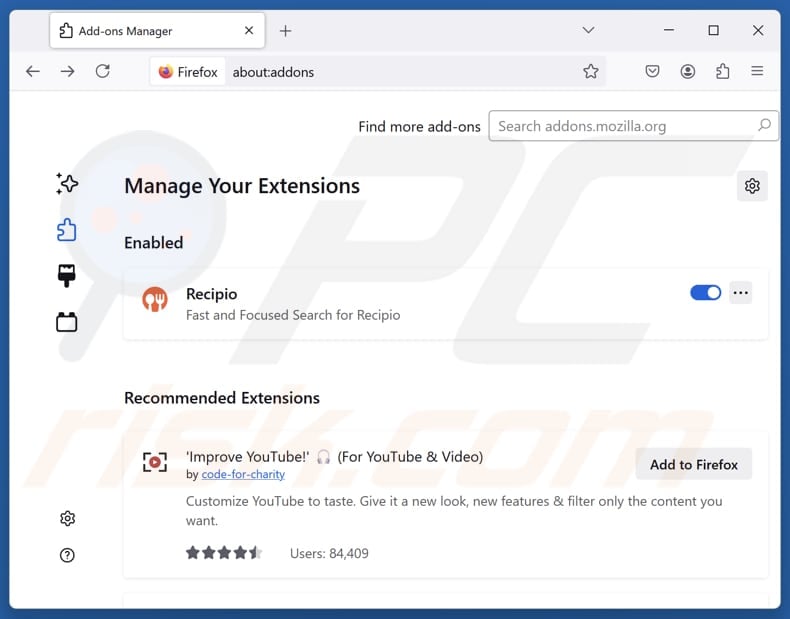Image resolution: width=790 pixels, height=619 pixels.
Task: Click the Search addons.mozilla.org field
Action: pos(634,126)
